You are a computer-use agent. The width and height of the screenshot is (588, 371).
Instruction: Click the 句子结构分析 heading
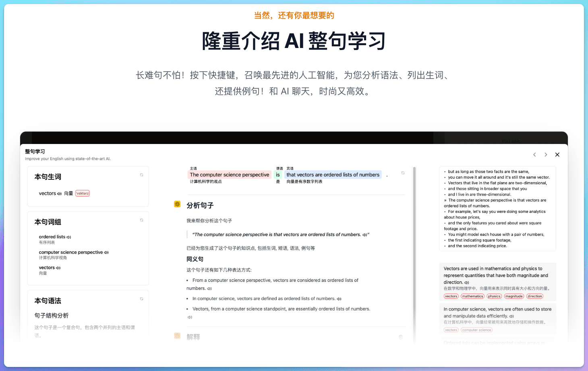pos(52,316)
